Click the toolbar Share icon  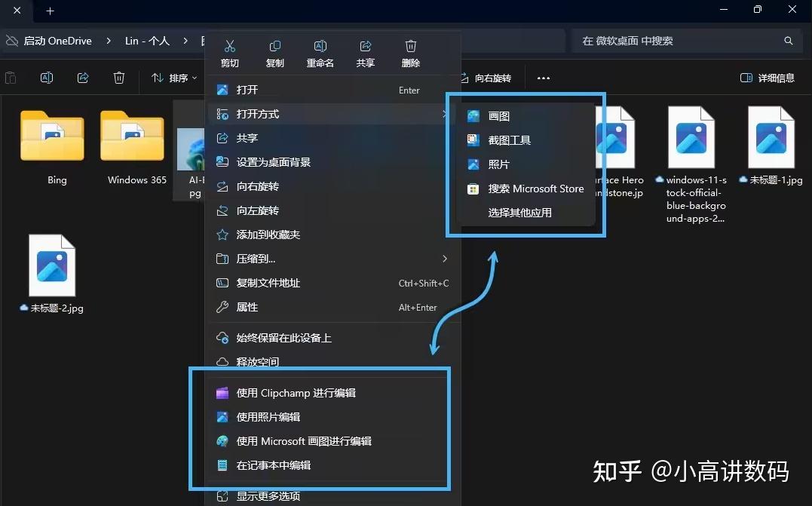pos(83,78)
